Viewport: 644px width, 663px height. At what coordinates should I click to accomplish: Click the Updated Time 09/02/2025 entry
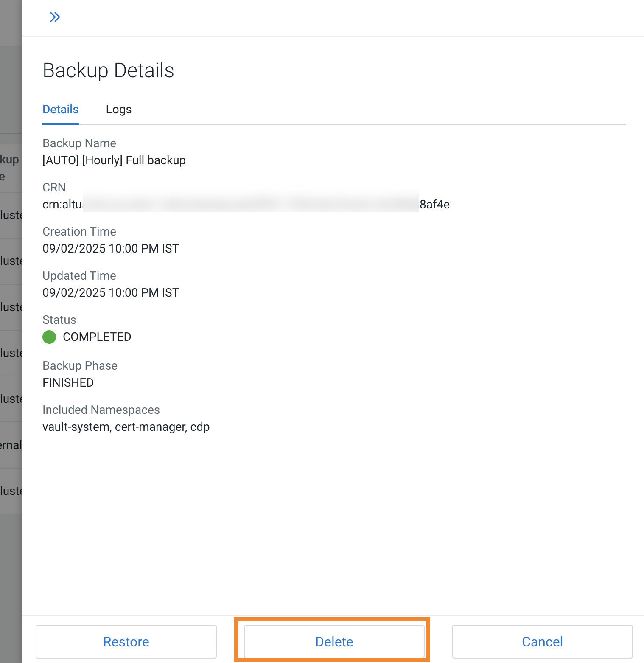(x=110, y=292)
